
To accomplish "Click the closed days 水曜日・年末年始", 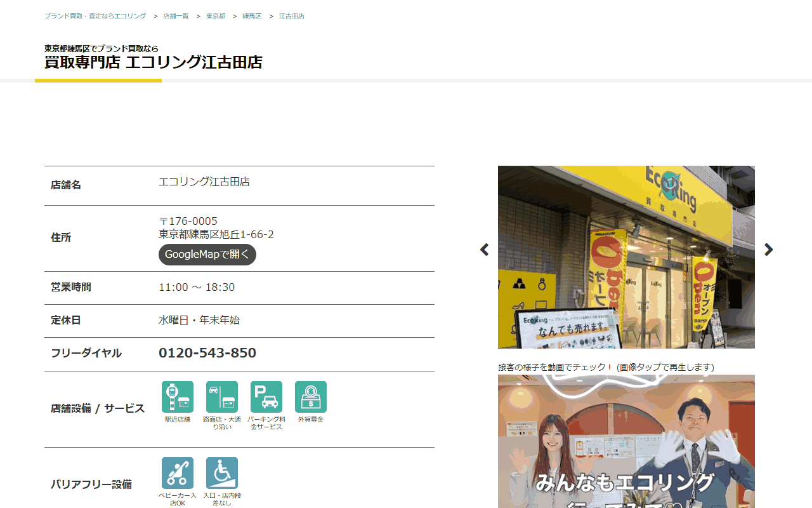I will 199,320.
